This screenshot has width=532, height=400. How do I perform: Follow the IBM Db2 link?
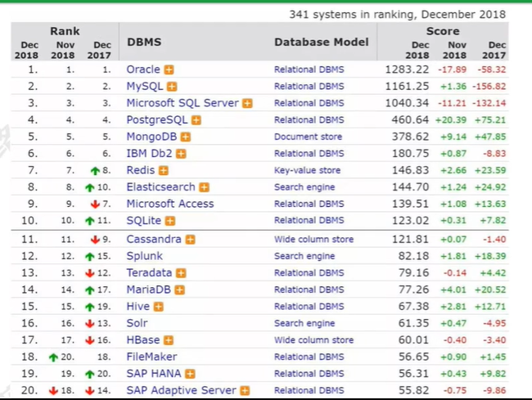[x=149, y=154]
